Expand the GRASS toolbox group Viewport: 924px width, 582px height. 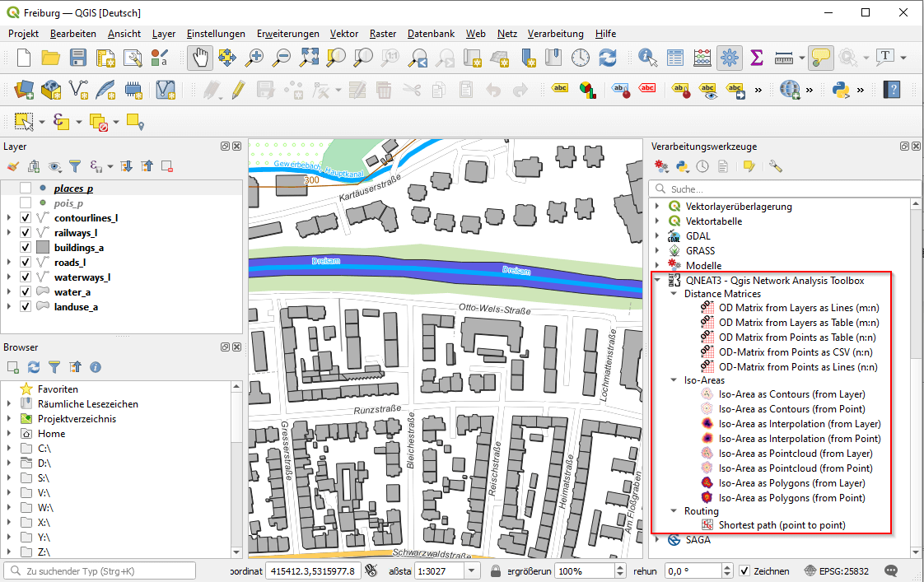[657, 251]
